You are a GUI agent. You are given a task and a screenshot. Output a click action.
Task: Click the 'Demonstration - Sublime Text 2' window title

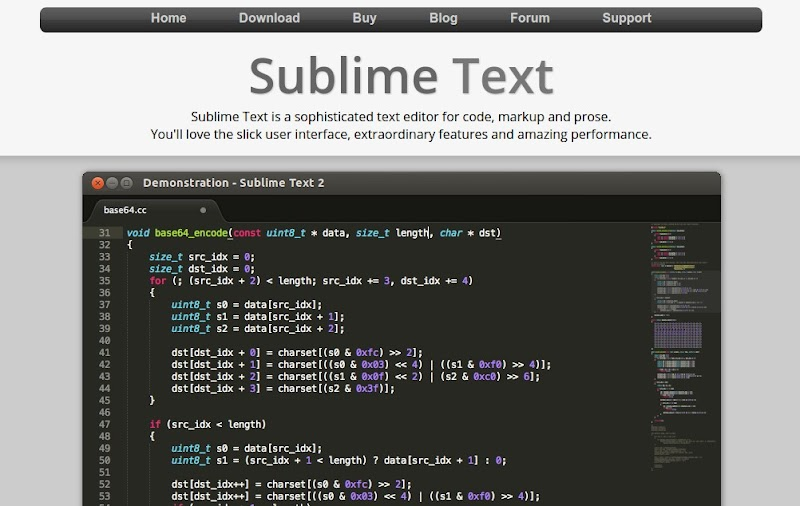[x=234, y=183]
